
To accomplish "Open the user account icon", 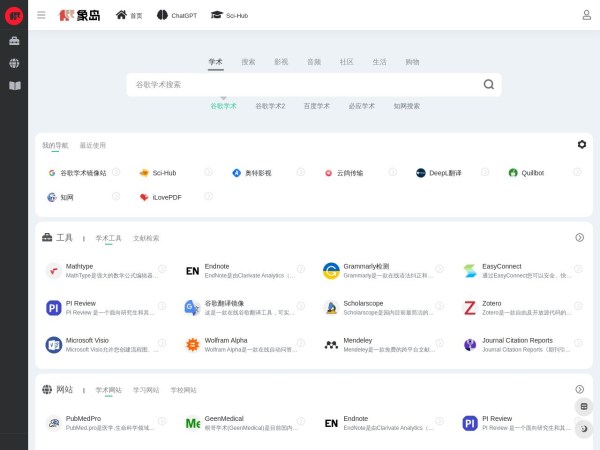I will [586, 15].
